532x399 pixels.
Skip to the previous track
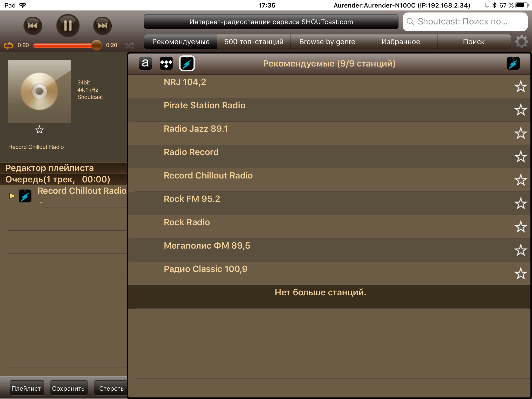point(33,25)
